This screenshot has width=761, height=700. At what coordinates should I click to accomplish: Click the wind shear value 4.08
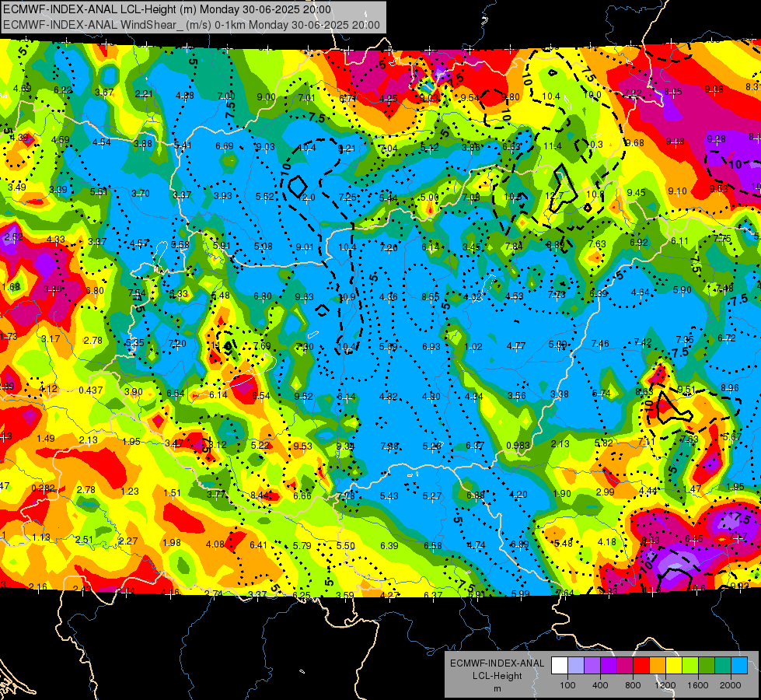pyautogui.click(x=215, y=544)
